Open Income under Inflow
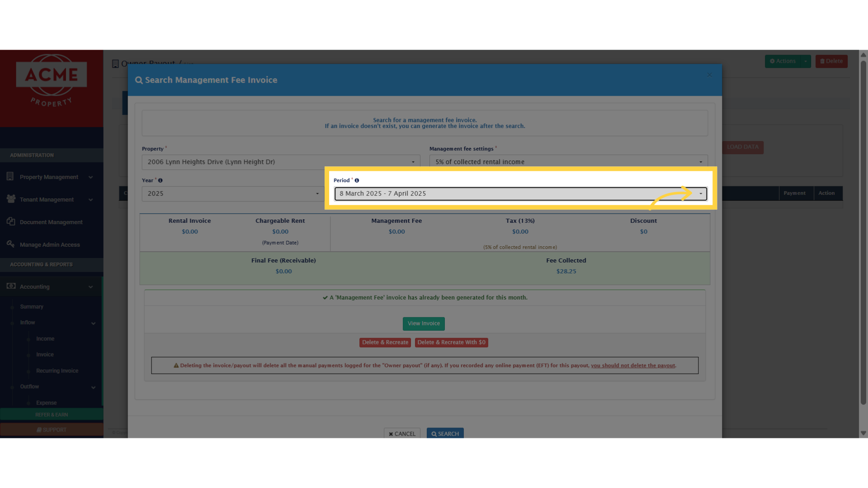 (x=45, y=339)
